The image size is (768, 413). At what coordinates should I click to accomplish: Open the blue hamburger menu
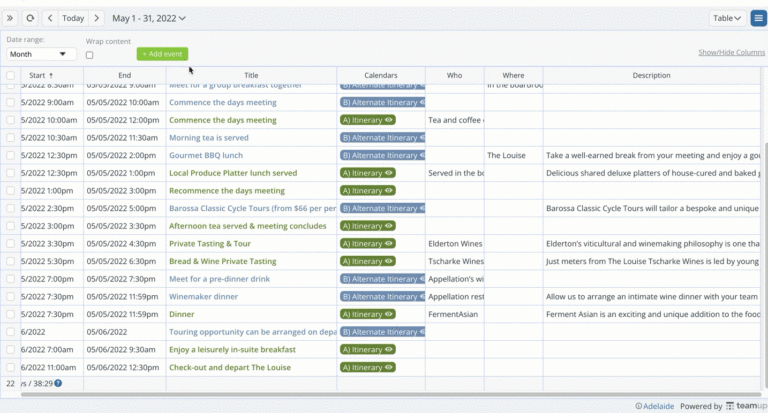[x=758, y=18]
